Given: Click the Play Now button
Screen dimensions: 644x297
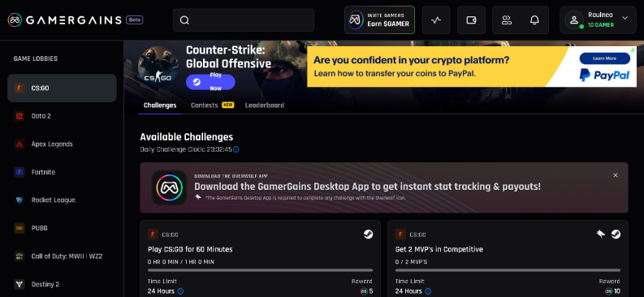Looking at the screenshot, I should (x=210, y=82).
